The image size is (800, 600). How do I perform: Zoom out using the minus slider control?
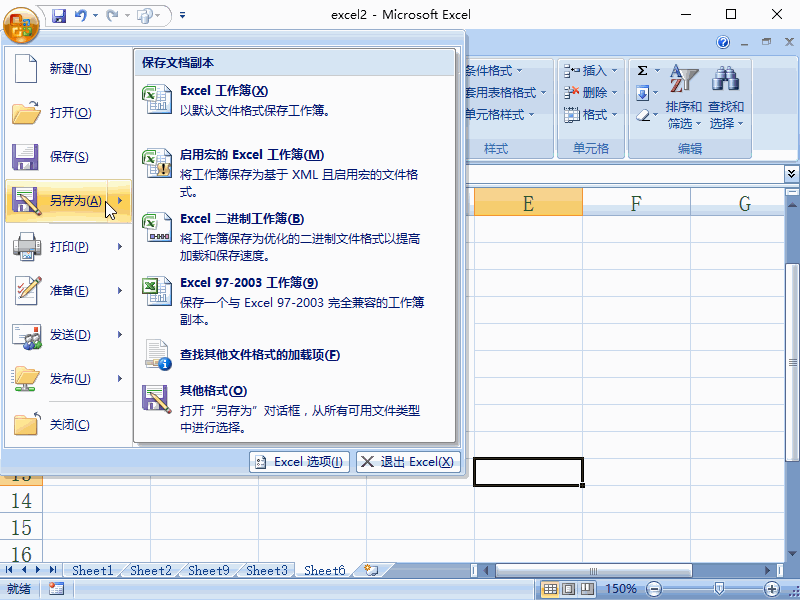point(655,588)
